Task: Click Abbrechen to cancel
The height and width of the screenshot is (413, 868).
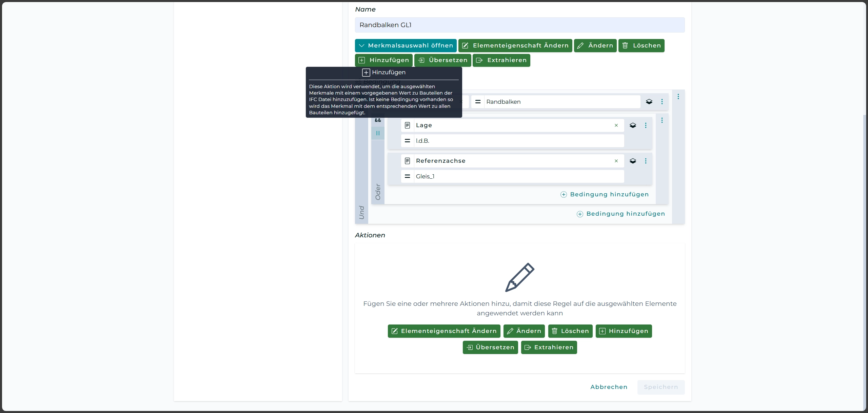Action: tap(609, 387)
